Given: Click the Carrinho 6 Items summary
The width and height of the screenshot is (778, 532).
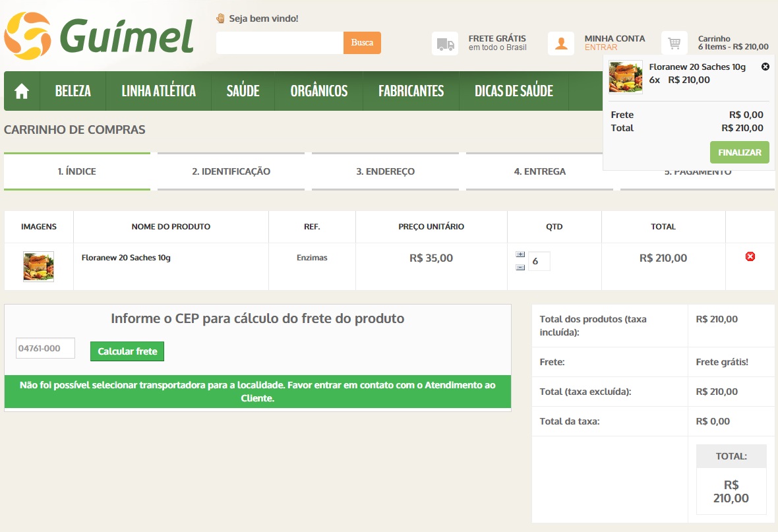Looking at the screenshot, I should pyautogui.click(x=733, y=43).
